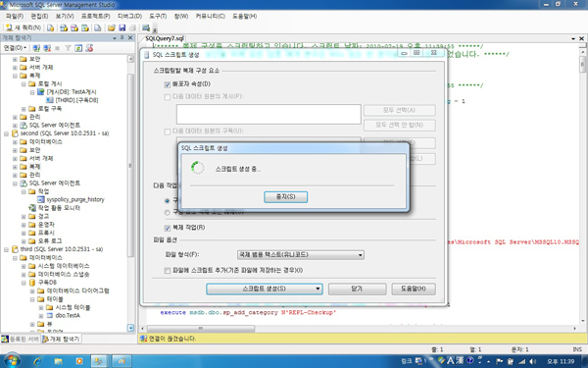Toggle the 복제 작업(R) checkbox
Image resolution: width=588 pixels, height=368 pixels.
(168, 228)
